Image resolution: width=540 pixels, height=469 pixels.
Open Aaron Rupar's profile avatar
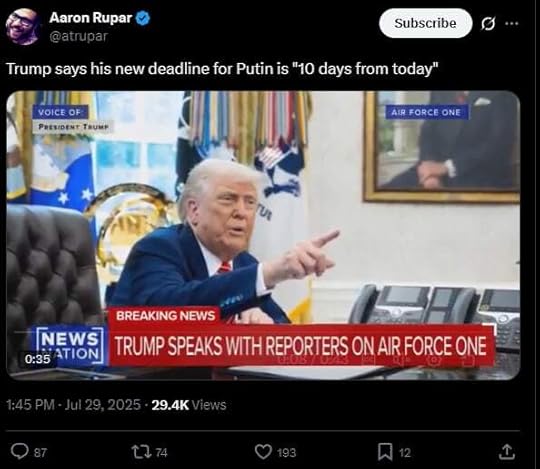click(x=23, y=27)
